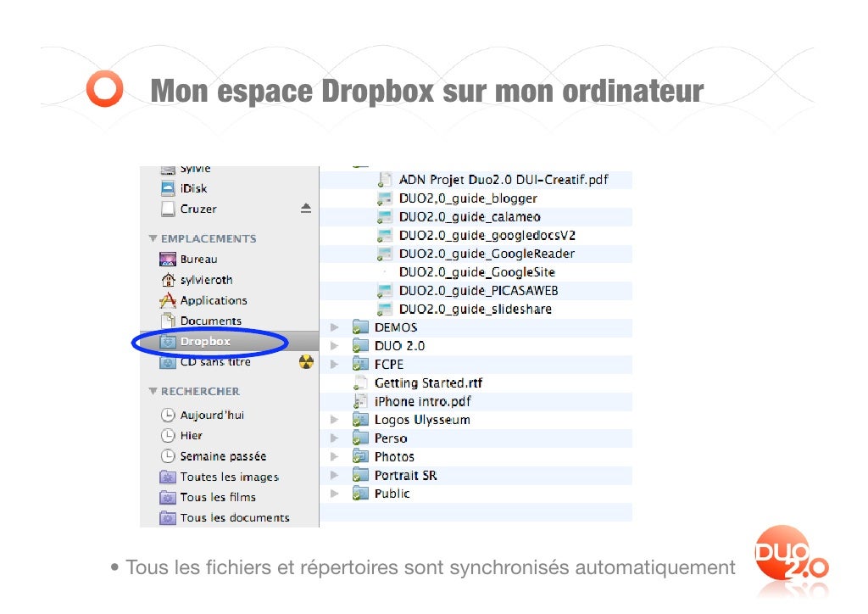Click the DUO2,0_guide_blogger file icon
Screen dimensions: 868x614
385,198
